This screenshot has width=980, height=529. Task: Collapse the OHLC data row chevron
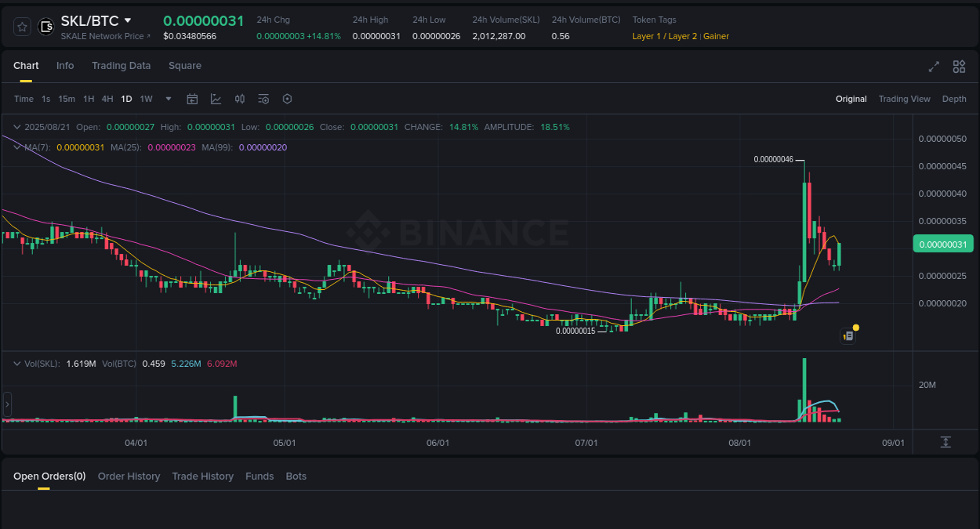(17, 127)
